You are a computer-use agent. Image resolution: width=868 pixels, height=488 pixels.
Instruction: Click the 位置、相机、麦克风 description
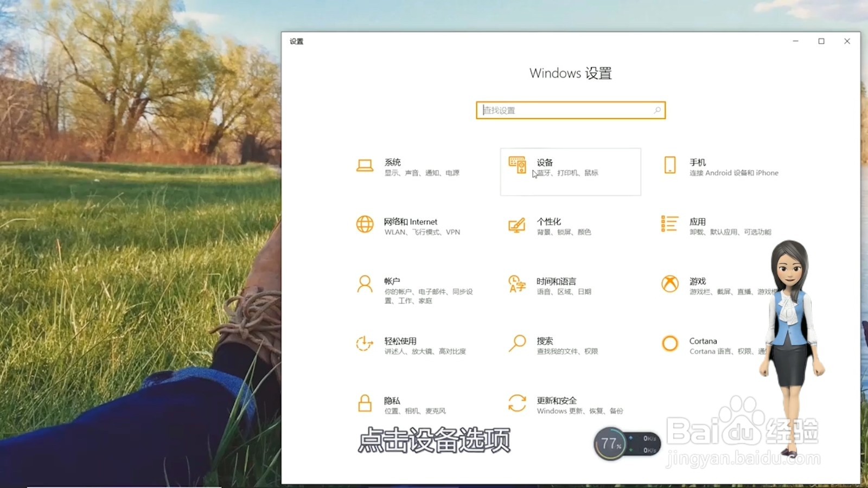[415, 411]
